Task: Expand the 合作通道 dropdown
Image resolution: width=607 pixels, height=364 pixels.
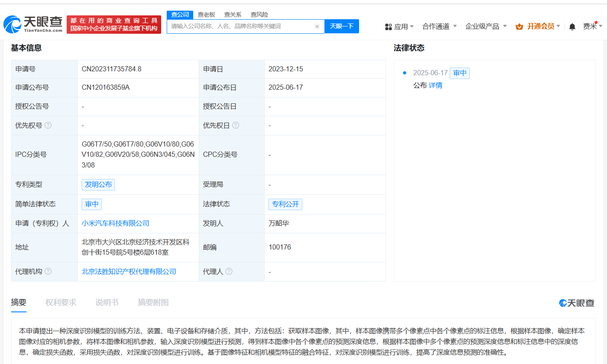Action: tap(439, 26)
